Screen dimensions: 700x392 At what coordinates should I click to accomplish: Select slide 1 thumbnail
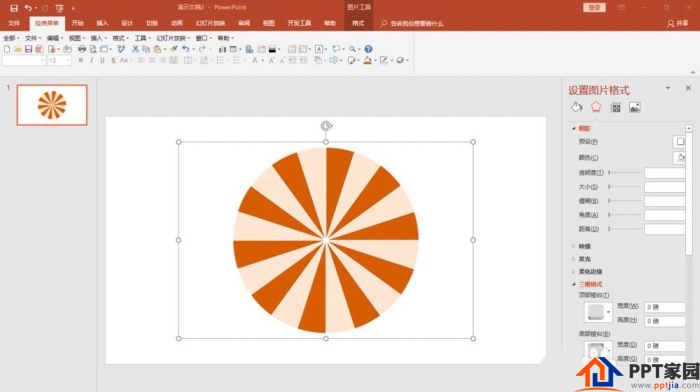52,105
